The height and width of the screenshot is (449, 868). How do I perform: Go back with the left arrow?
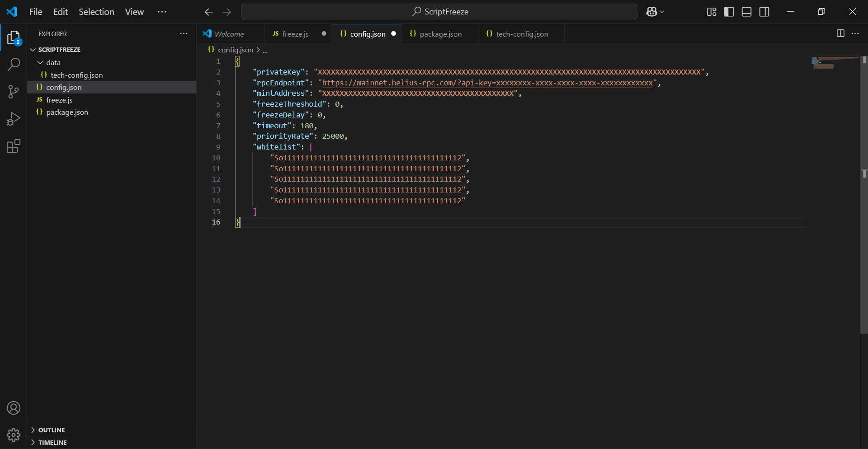coord(209,12)
